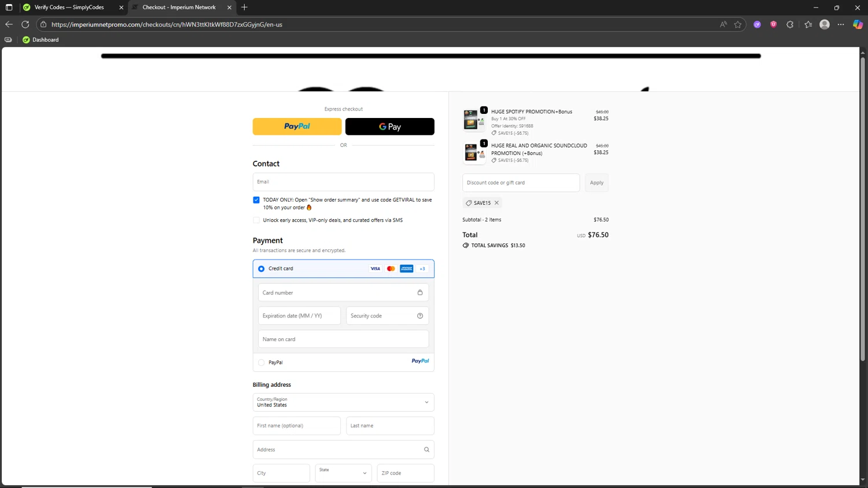Close the Checkout Imperium Network tab
The height and width of the screenshot is (488, 868).
[229, 8]
